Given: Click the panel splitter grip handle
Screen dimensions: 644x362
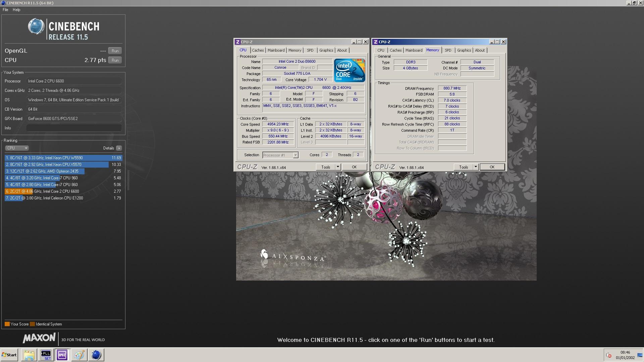Looking at the screenshot, I should pyautogui.click(x=128, y=180).
